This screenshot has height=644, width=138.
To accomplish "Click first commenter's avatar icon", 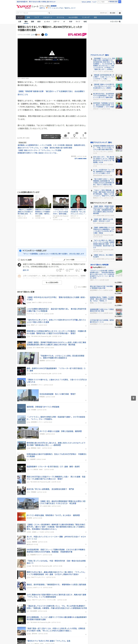I will 19,265.
